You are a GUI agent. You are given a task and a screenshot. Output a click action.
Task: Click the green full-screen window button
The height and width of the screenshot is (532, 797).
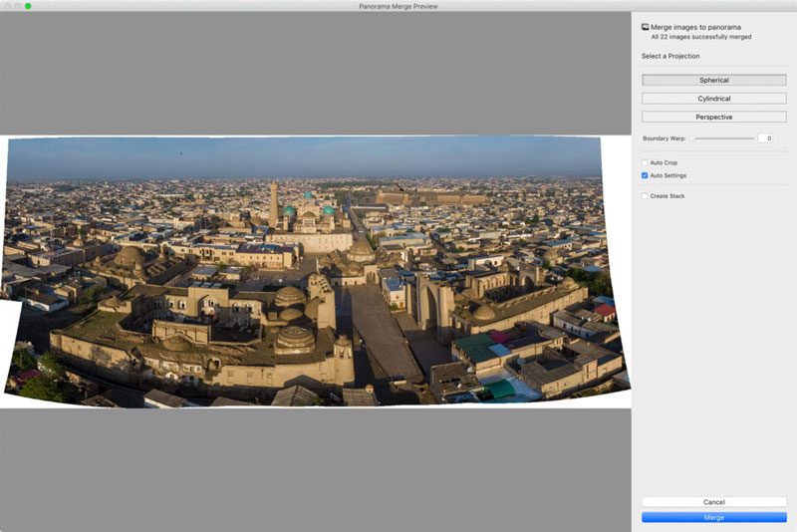coord(28,6)
